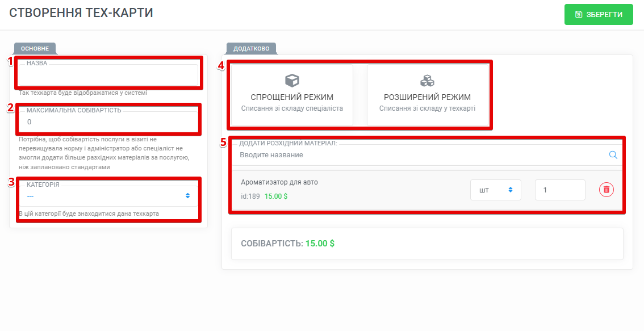The width and height of the screenshot is (644, 331).
Task: Select the СПРОЩЕНИЙ РЕЖИМ card
Action: (x=292, y=95)
